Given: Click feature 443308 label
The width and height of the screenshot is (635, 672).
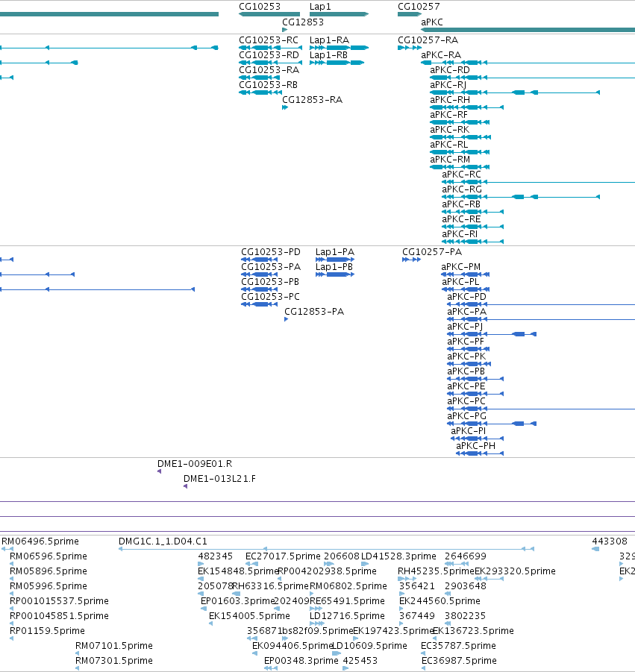Looking at the screenshot, I should click(610, 541).
